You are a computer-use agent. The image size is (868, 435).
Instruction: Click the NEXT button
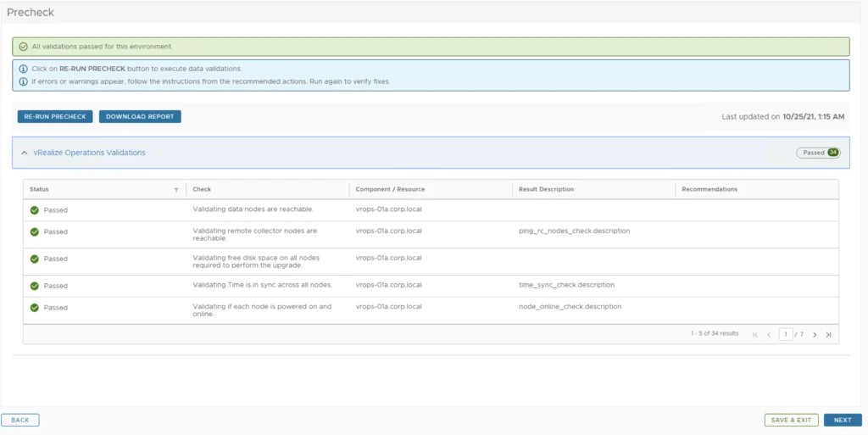[x=843, y=420]
